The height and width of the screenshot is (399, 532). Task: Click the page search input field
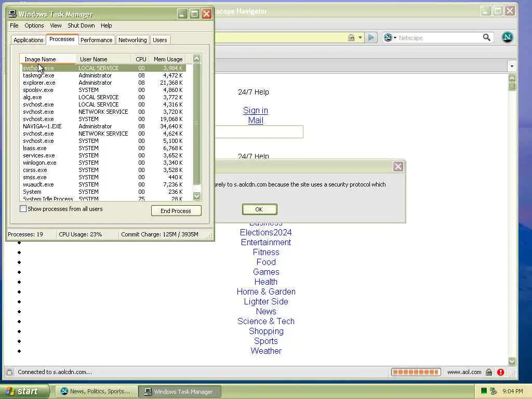tap(259, 131)
